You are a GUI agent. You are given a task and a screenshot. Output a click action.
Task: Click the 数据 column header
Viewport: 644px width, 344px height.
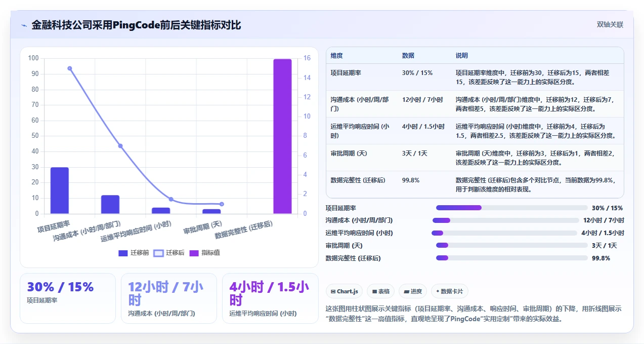tap(408, 56)
